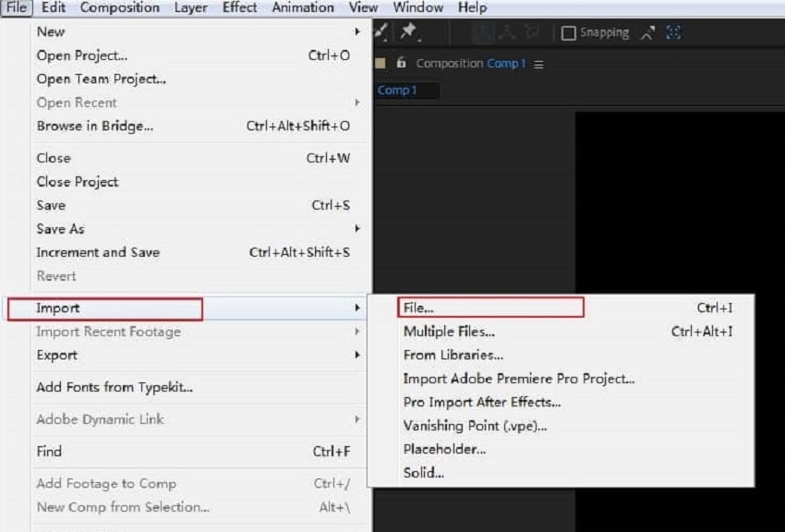Open the Comp 1 panel hamburger menu
Image resolution: width=785 pixels, height=532 pixels.
(538, 65)
